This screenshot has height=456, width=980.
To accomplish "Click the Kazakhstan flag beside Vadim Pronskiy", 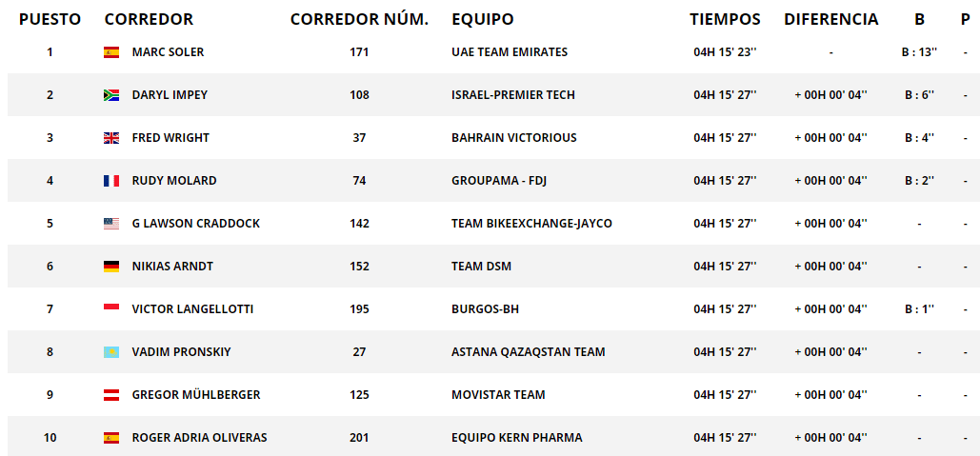I will (111, 352).
